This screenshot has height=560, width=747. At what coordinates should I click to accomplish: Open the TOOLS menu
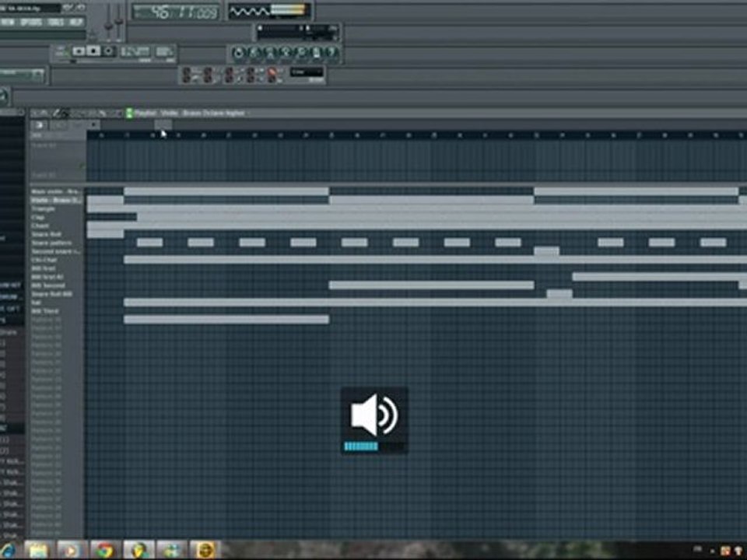click(56, 22)
